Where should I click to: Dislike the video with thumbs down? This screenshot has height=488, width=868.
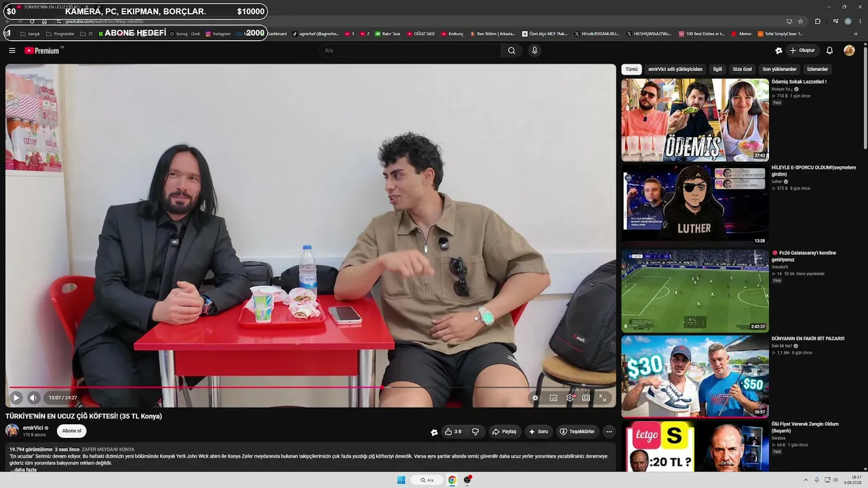[475, 432]
